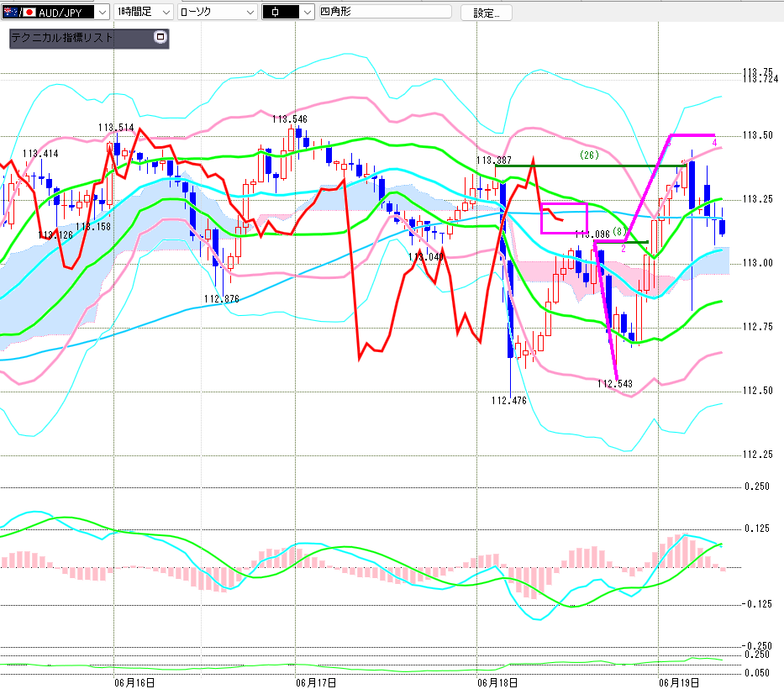This screenshot has width=784, height=689.
Task: Click the 113.00 price axis value
Action: coord(757,262)
